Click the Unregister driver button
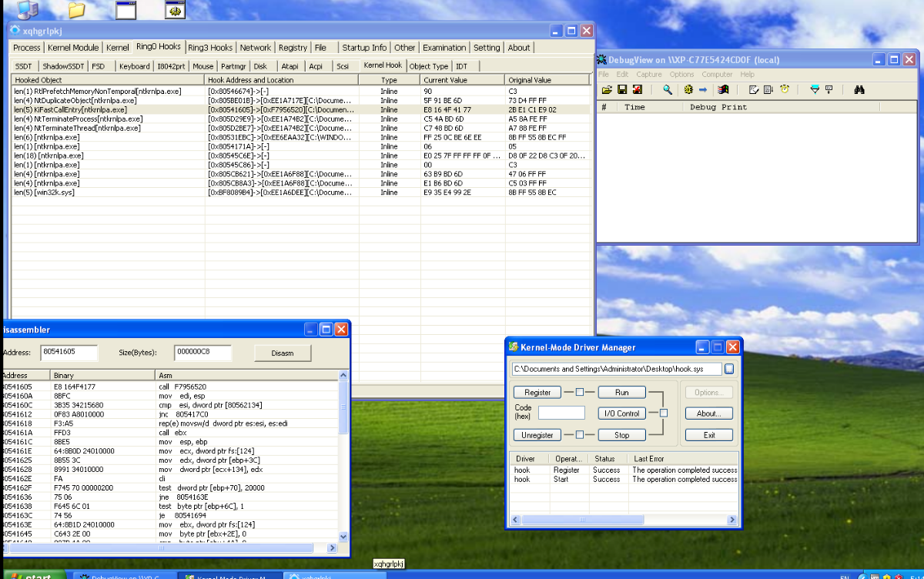This screenshot has height=579, width=924. click(x=537, y=435)
